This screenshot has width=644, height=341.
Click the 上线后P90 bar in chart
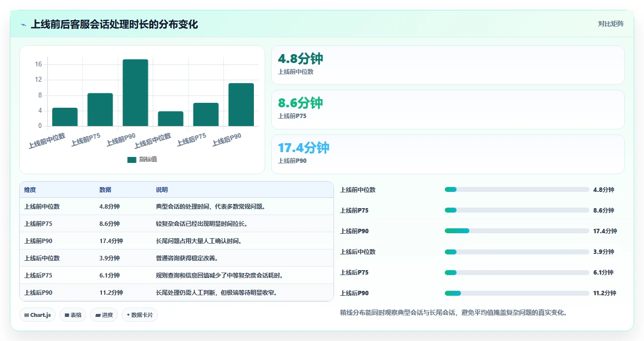tap(241, 105)
